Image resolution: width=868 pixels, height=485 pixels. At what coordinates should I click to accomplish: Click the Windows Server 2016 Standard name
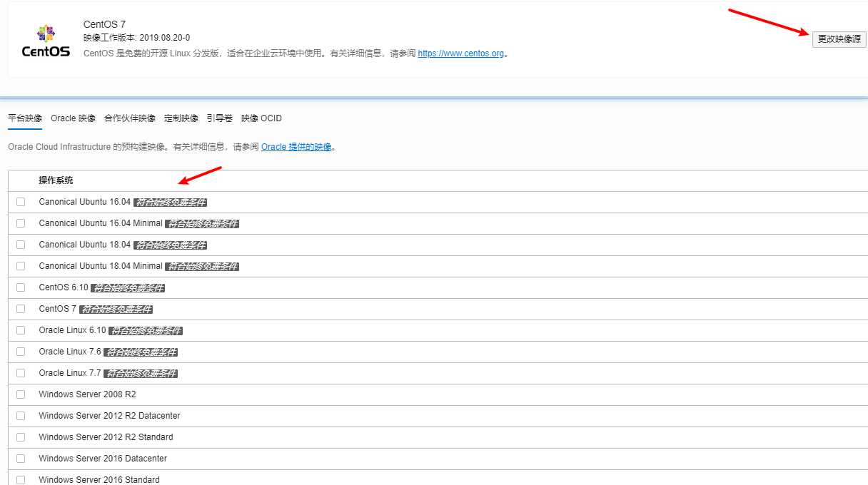(x=99, y=480)
